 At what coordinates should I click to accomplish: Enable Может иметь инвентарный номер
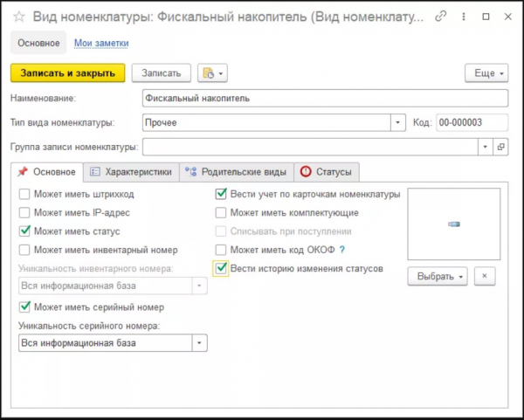pos(24,250)
